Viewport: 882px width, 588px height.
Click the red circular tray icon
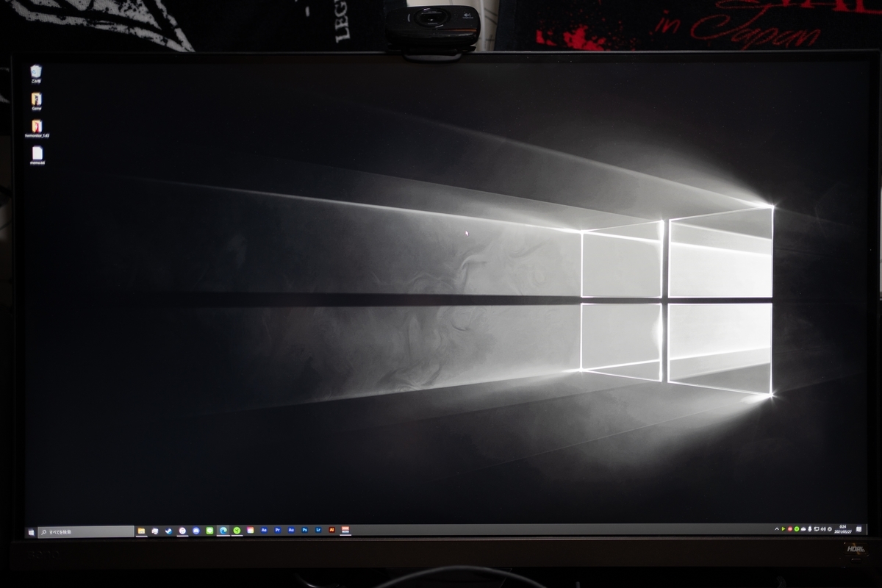[789, 529]
